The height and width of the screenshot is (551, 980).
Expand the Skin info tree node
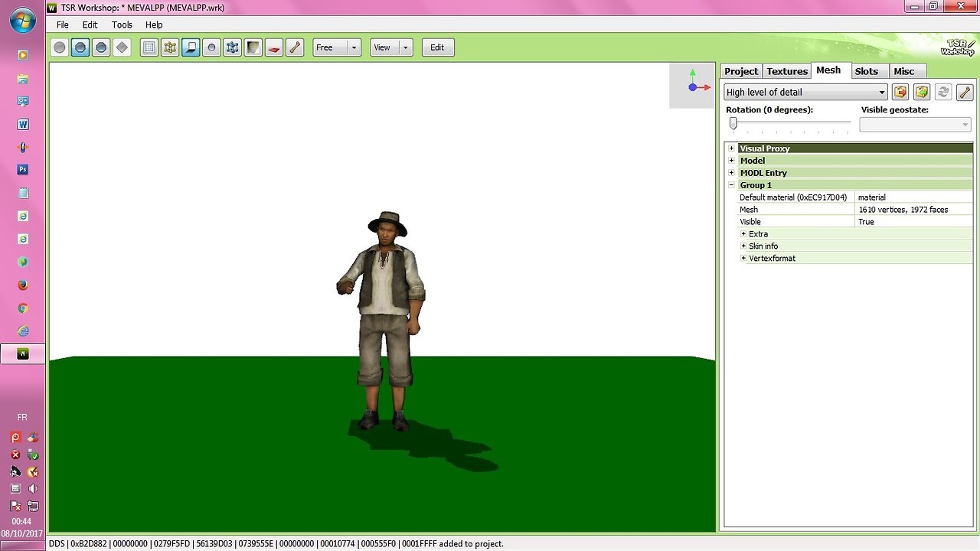[x=743, y=246]
